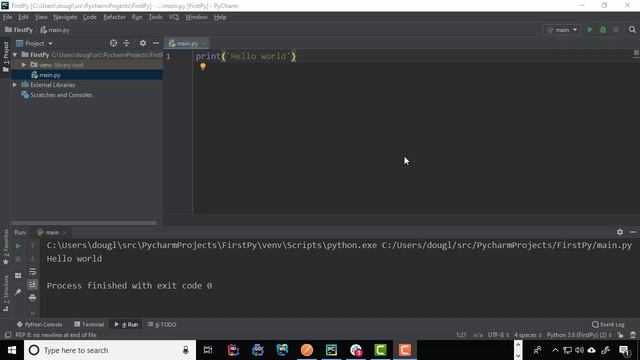Open the Run menu
The image size is (640, 360).
(x=137, y=17)
